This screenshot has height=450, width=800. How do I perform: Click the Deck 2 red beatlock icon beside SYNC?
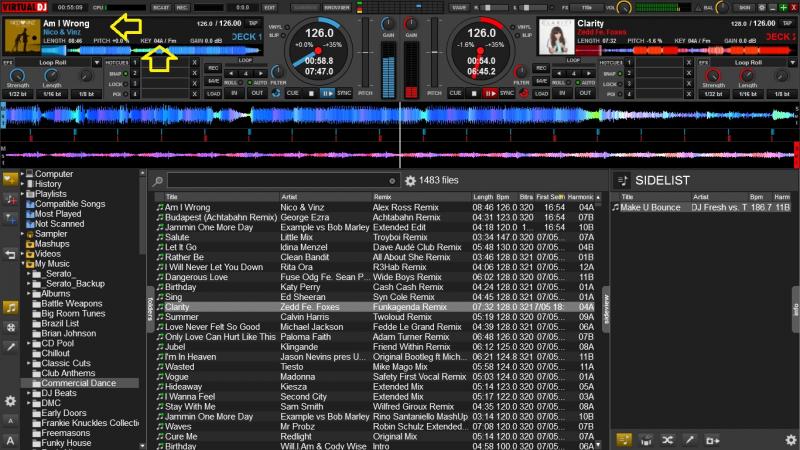[x=523, y=93]
